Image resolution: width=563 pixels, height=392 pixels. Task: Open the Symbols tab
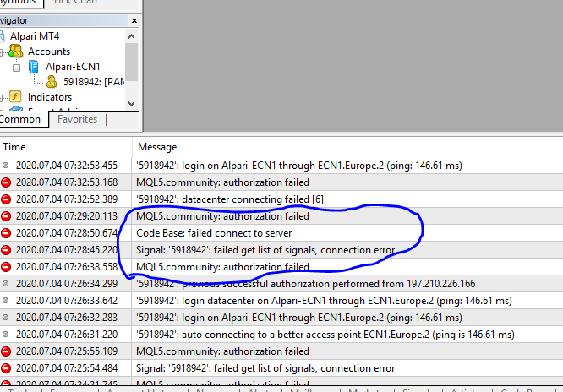[x=19, y=3]
